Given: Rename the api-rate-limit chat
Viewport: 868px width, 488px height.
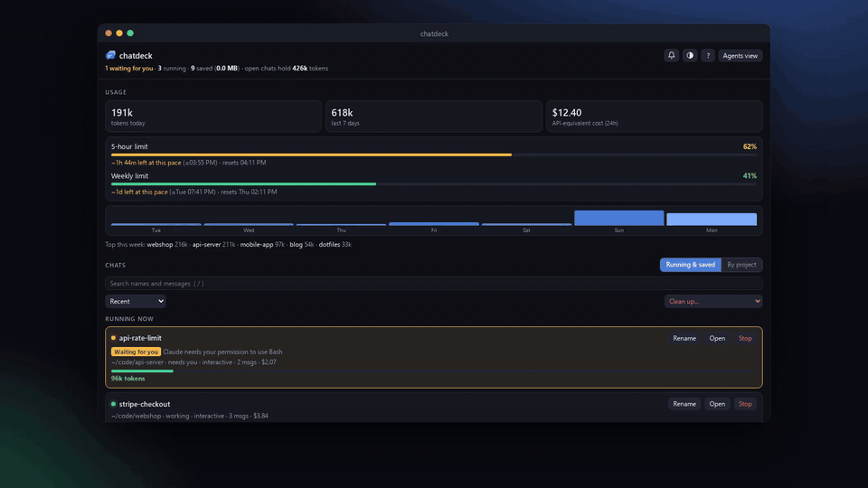Looking at the screenshot, I should [684, 338].
